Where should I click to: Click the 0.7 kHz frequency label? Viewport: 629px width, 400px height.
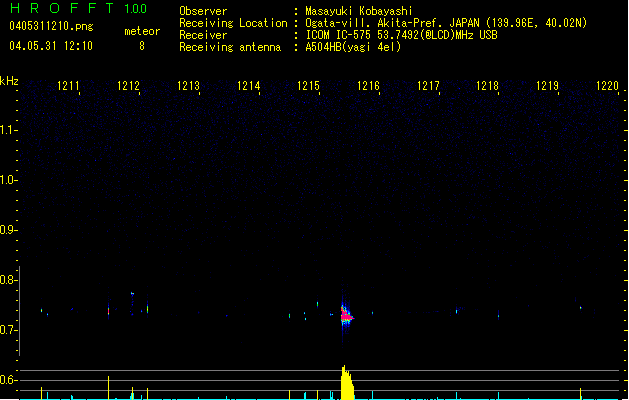coord(8,330)
